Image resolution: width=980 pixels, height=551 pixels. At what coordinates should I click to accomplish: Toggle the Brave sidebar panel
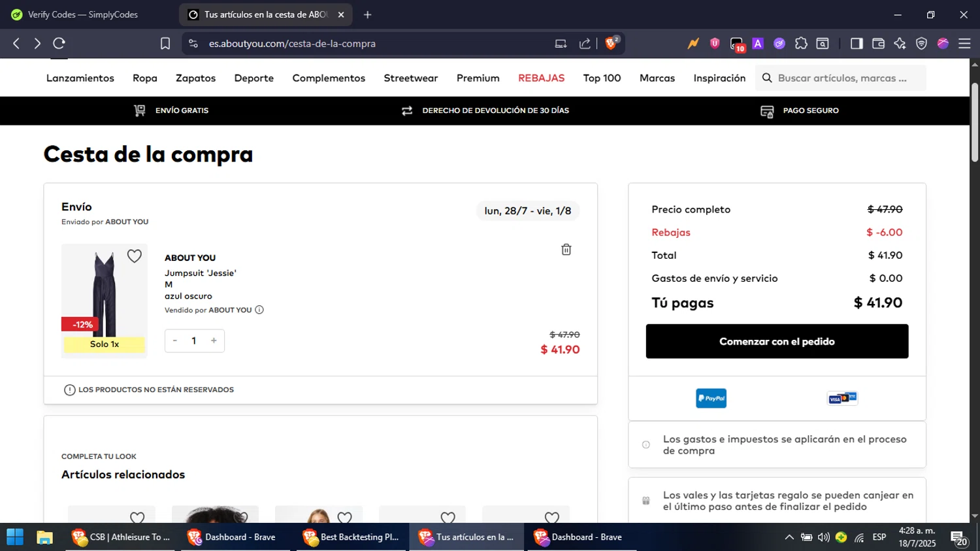pos(857,43)
